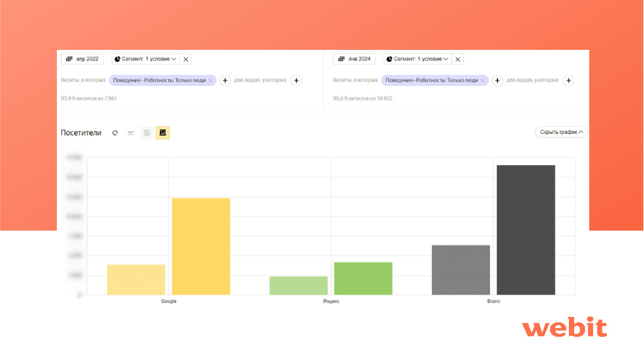This screenshot has width=644, height=362.
Task: Select the bar chart view icon
Action: (163, 132)
